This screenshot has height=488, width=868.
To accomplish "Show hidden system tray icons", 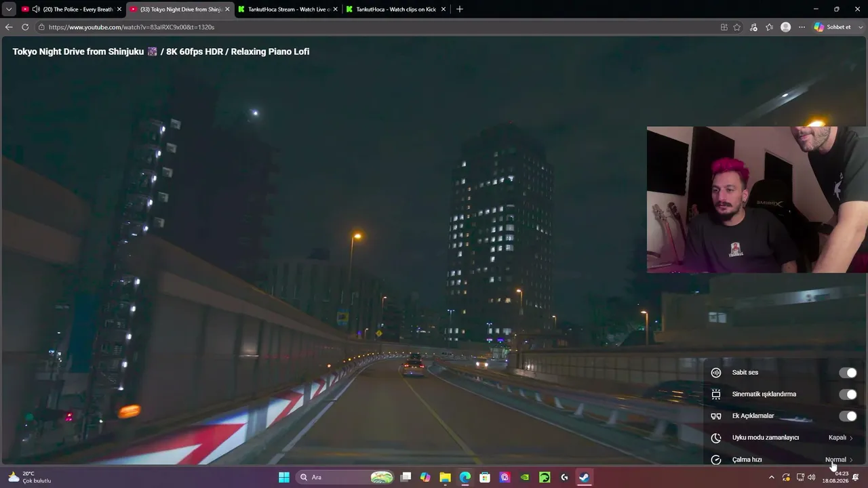I will [x=771, y=477].
